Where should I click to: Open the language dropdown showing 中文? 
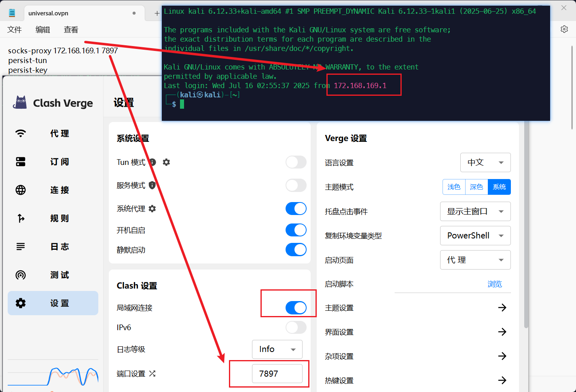point(485,162)
